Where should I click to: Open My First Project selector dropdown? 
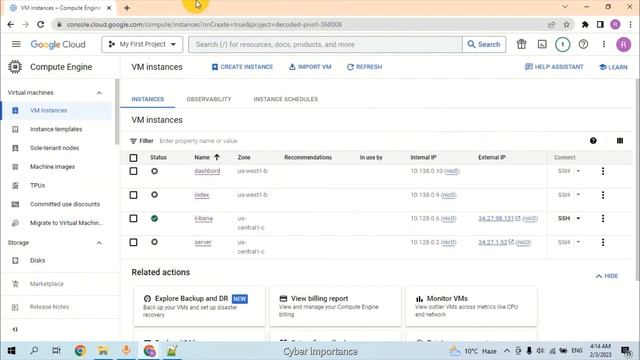click(x=142, y=44)
